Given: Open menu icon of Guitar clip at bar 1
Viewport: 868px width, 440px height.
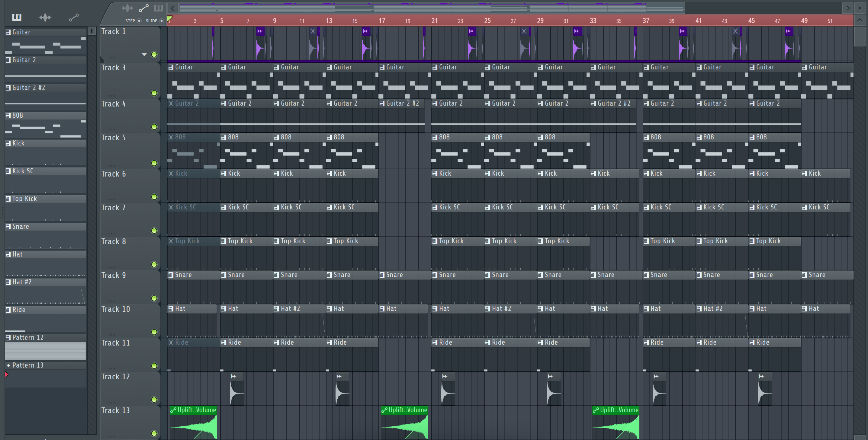Looking at the screenshot, I should (x=171, y=67).
